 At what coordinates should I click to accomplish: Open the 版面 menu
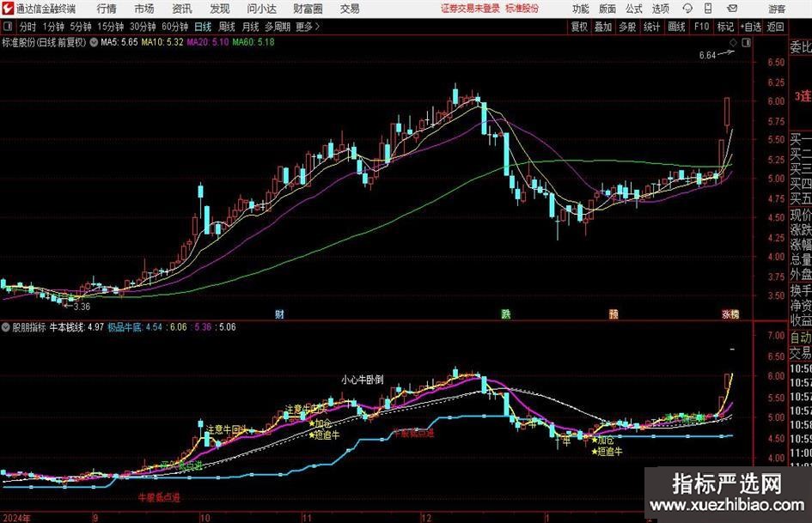tap(607, 9)
